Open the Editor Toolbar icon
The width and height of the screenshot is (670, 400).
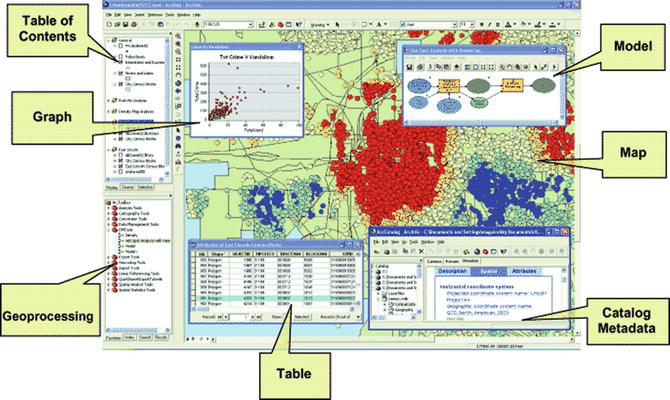click(262, 25)
